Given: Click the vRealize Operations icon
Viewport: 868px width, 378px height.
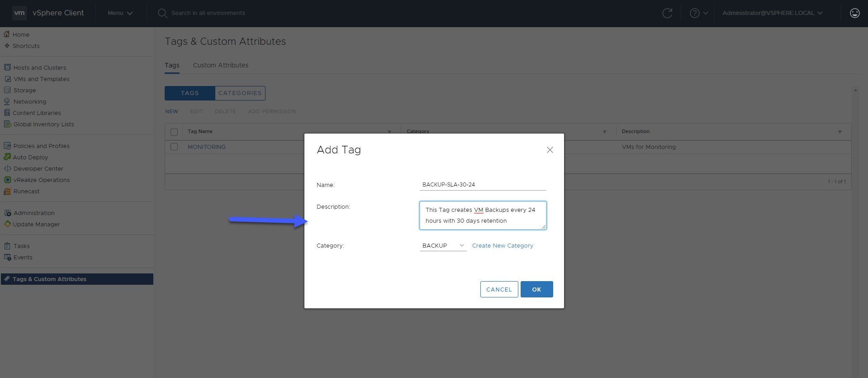Looking at the screenshot, I should tap(7, 180).
